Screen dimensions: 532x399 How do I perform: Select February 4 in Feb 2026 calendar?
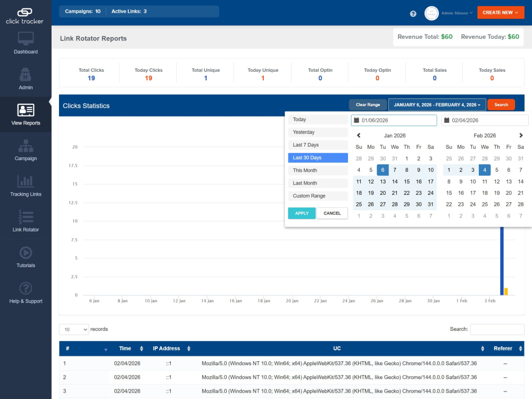tap(485, 170)
